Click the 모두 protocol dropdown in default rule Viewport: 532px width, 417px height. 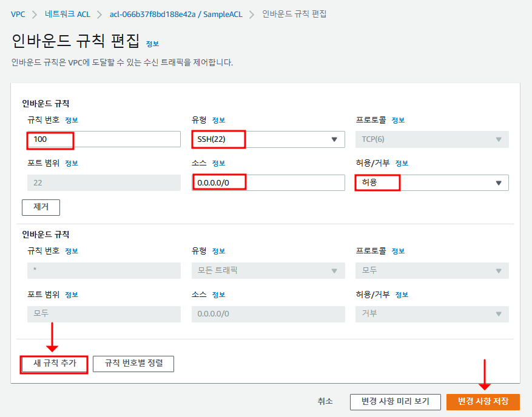point(432,270)
